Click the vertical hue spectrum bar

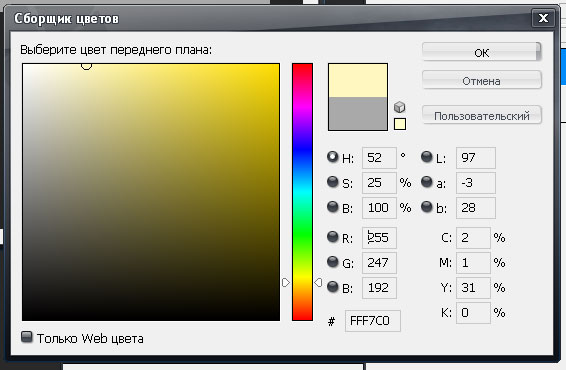click(x=302, y=192)
